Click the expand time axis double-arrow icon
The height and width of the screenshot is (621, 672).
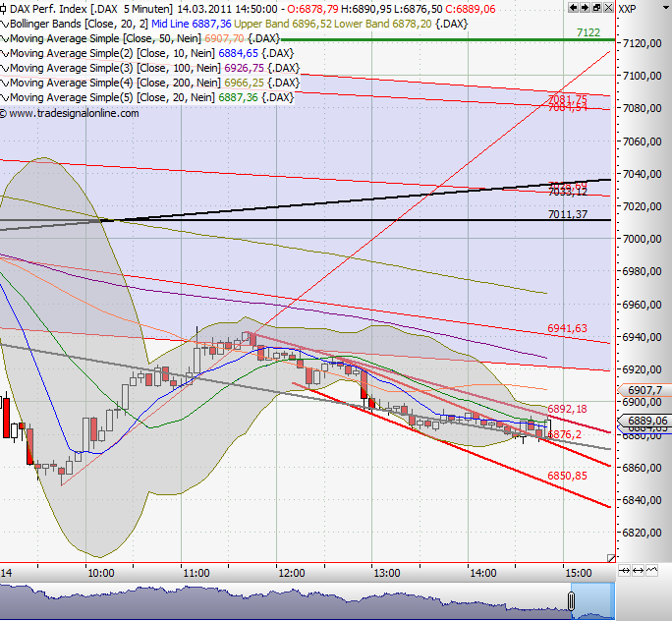click(639, 571)
